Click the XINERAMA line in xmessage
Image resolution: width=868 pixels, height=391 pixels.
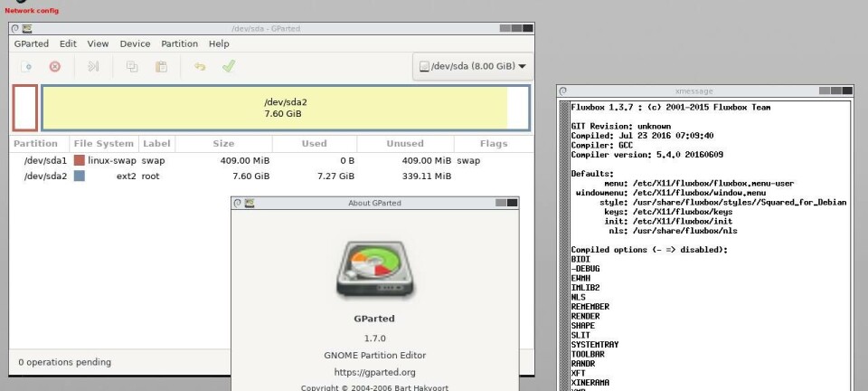point(590,382)
